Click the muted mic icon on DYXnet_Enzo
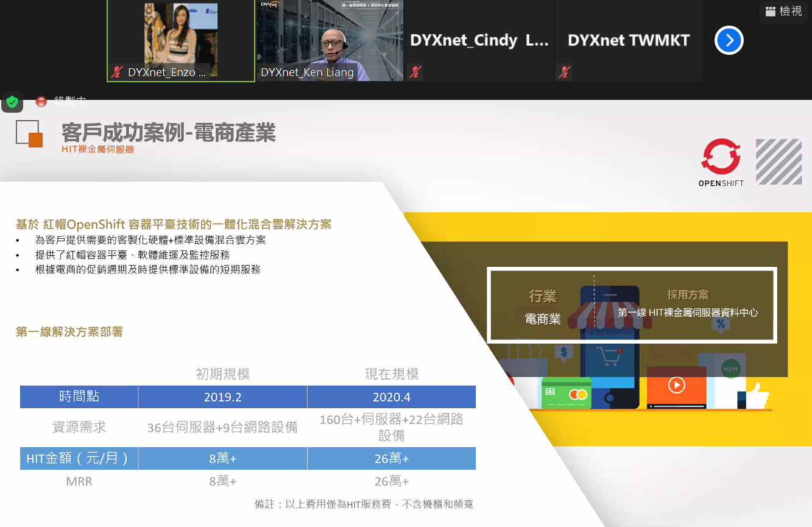Viewport: 812px width, 527px height. (x=117, y=73)
